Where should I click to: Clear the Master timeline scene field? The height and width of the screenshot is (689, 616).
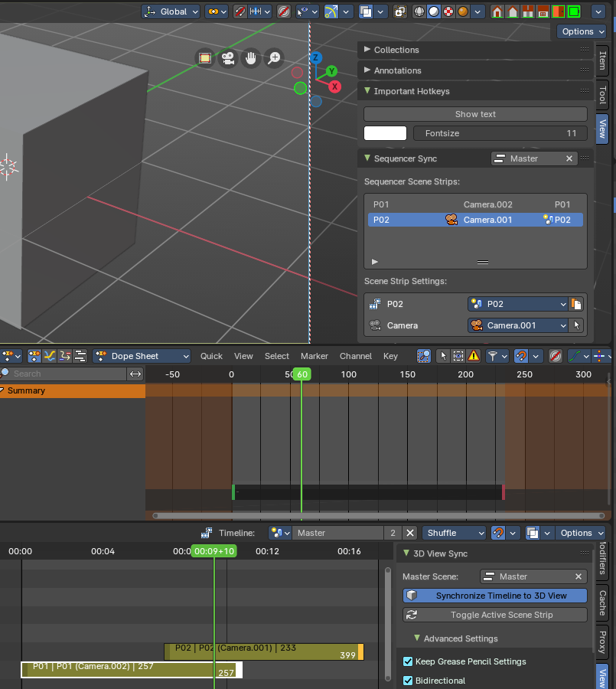coord(410,533)
